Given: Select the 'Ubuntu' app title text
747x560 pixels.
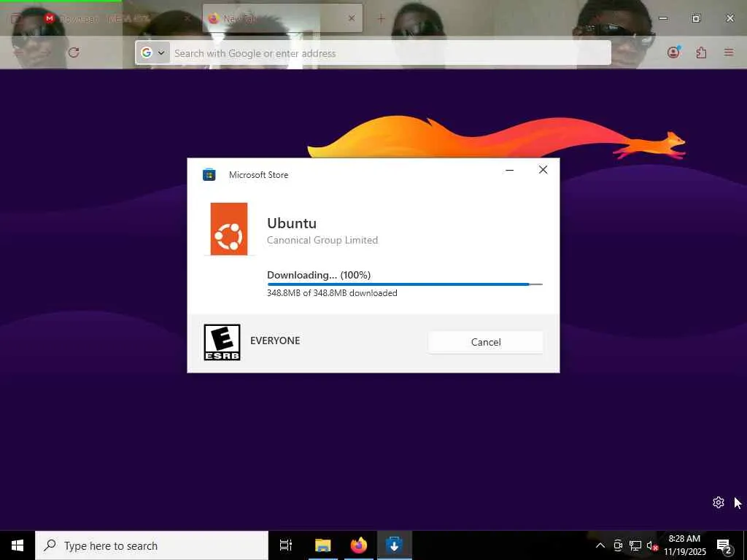Looking at the screenshot, I should pyautogui.click(x=292, y=223).
